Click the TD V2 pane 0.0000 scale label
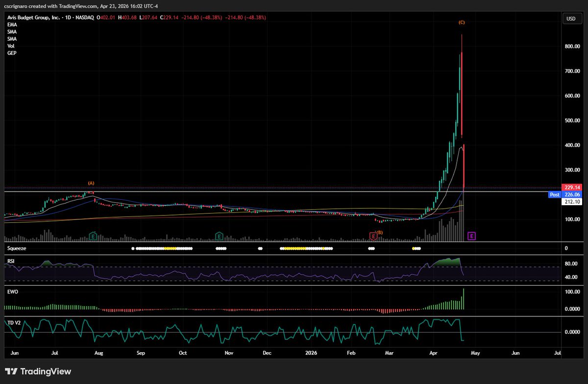The image size is (588, 384). point(572,332)
